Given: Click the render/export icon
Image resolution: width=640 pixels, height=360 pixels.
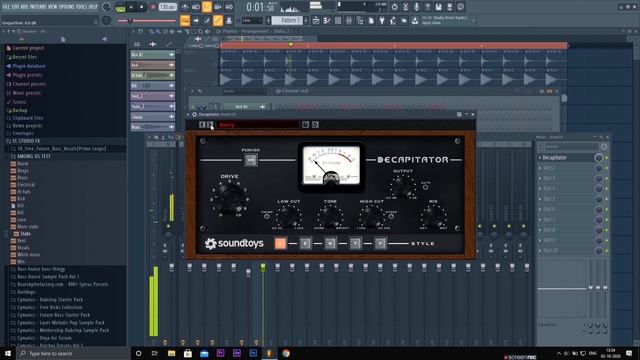Looking at the screenshot, I should [x=449, y=7].
